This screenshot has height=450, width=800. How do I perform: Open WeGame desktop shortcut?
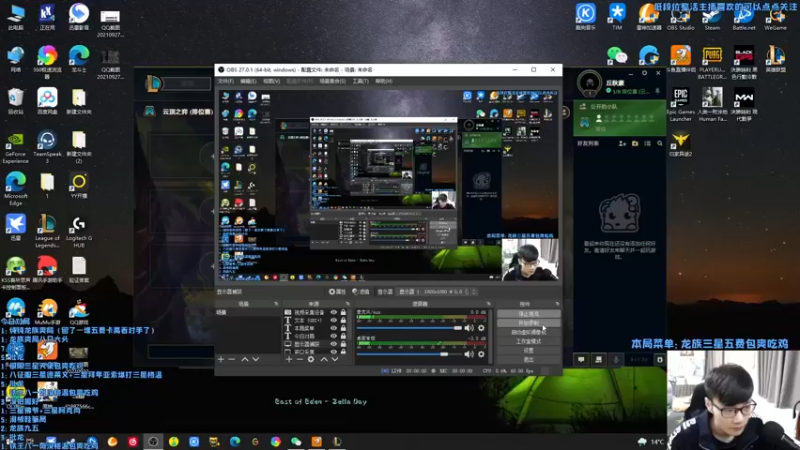(x=776, y=17)
